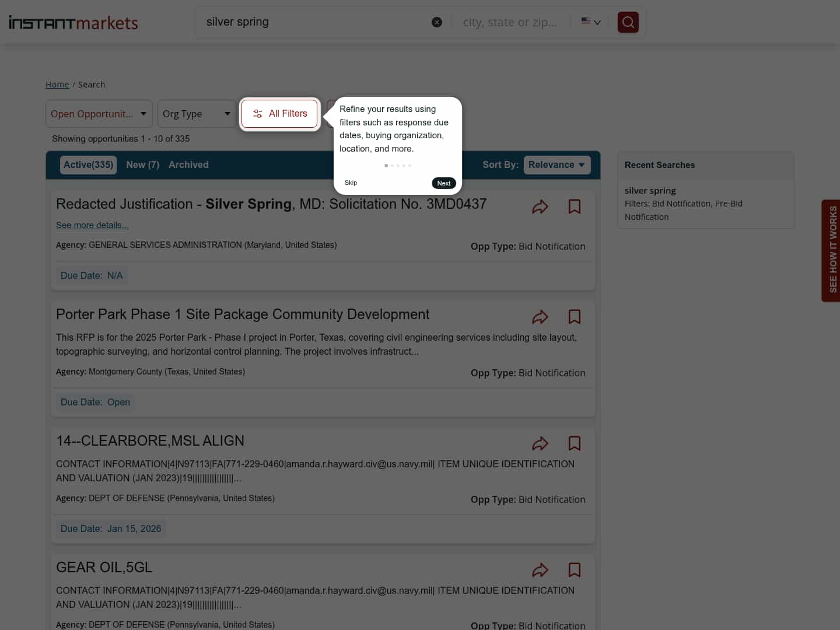Share the 14--CLEARBORE,MSL ALIGN listing
The height and width of the screenshot is (630, 840).
540,443
